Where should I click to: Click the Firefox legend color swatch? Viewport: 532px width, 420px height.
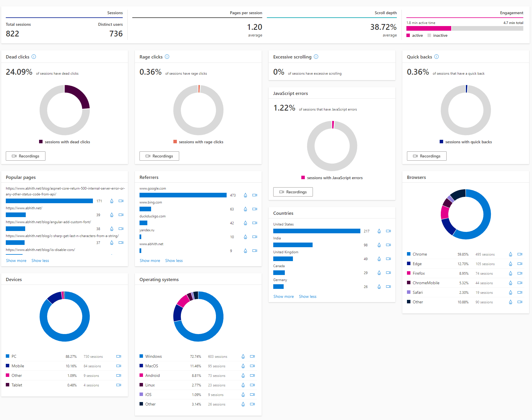coord(409,273)
